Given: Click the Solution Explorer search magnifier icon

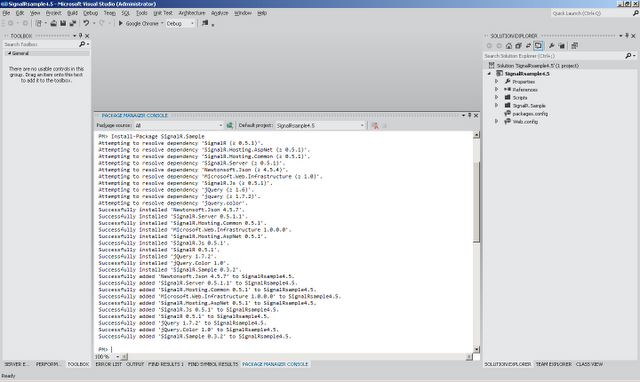Looking at the screenshot, I should (628, 56).
